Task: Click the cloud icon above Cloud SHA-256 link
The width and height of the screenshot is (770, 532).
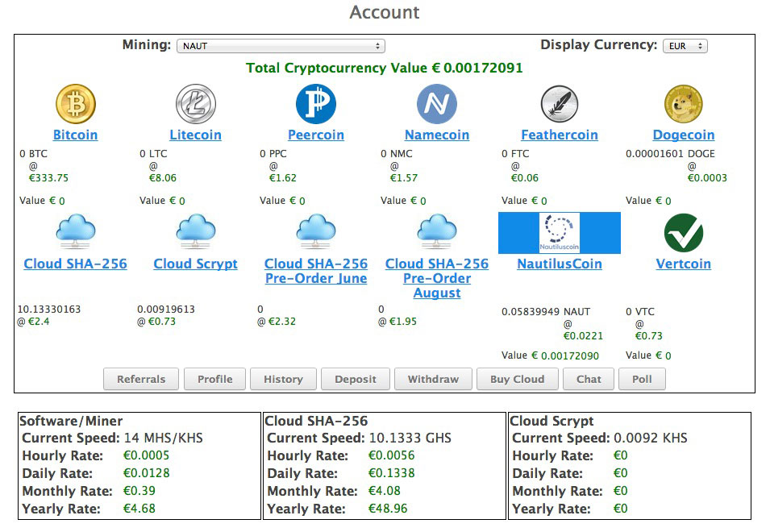Action: 76,231
